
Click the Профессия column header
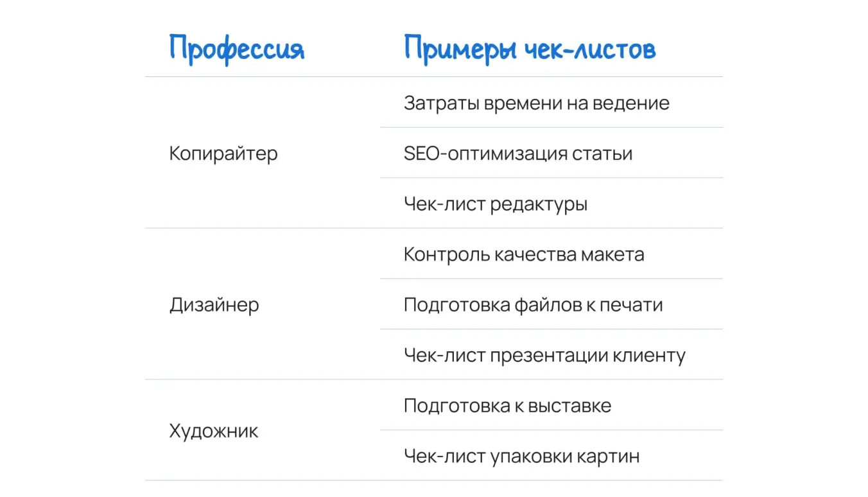[236, 49]
